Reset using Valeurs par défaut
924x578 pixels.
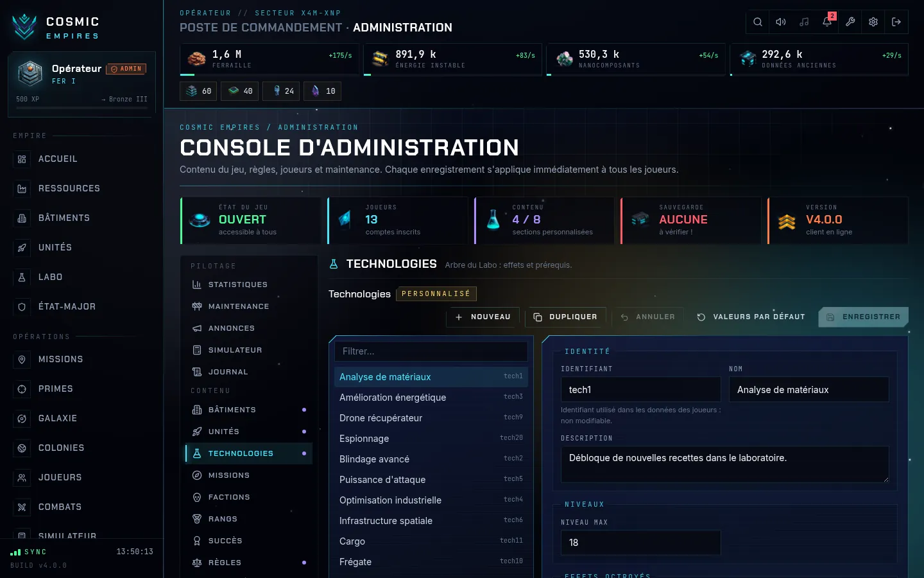point(751,317)
